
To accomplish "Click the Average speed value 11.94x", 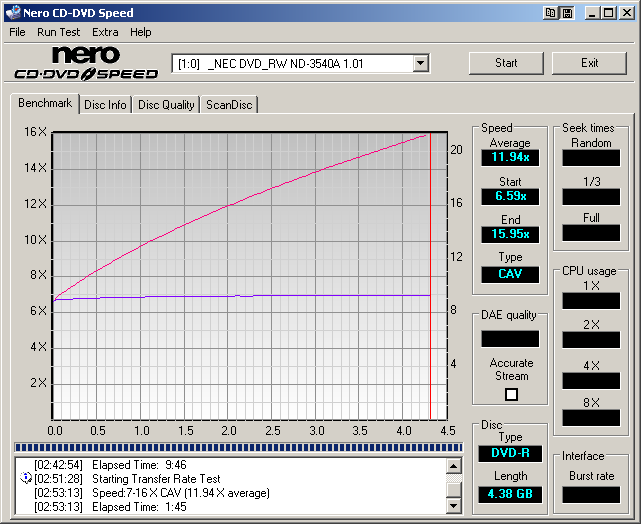I will (510, 157).
